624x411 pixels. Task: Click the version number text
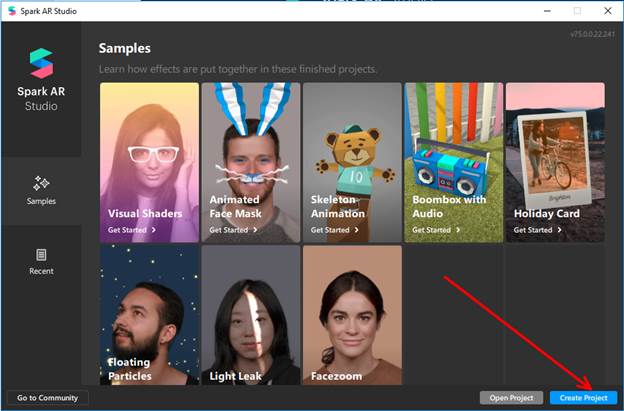[x=592, y=34]
